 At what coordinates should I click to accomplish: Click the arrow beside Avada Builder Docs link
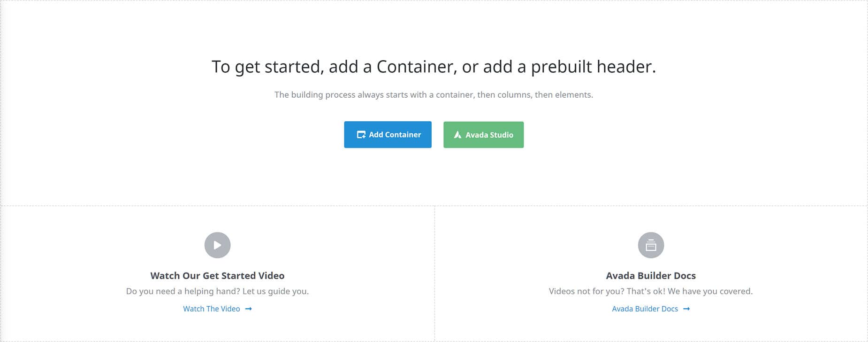pyautogui.click(x=686, y=309)
